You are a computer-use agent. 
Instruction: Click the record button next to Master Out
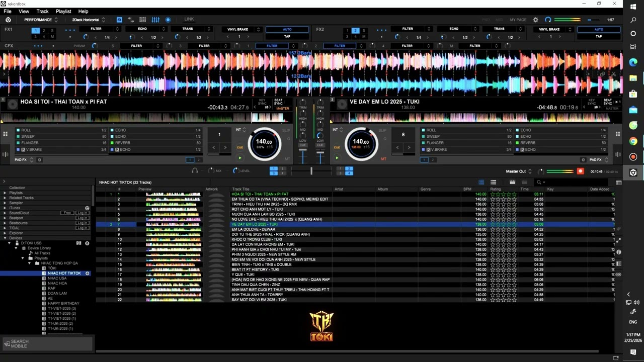(580, 171)
